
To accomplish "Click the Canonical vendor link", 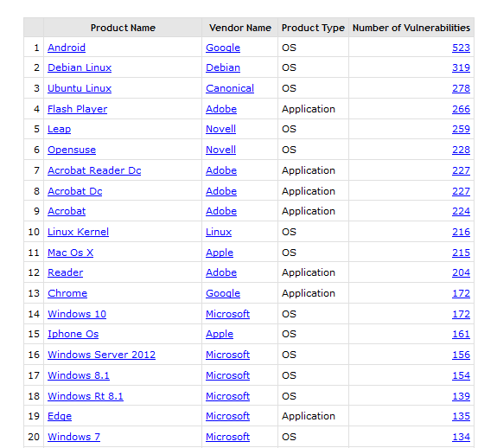I will 230,88.
